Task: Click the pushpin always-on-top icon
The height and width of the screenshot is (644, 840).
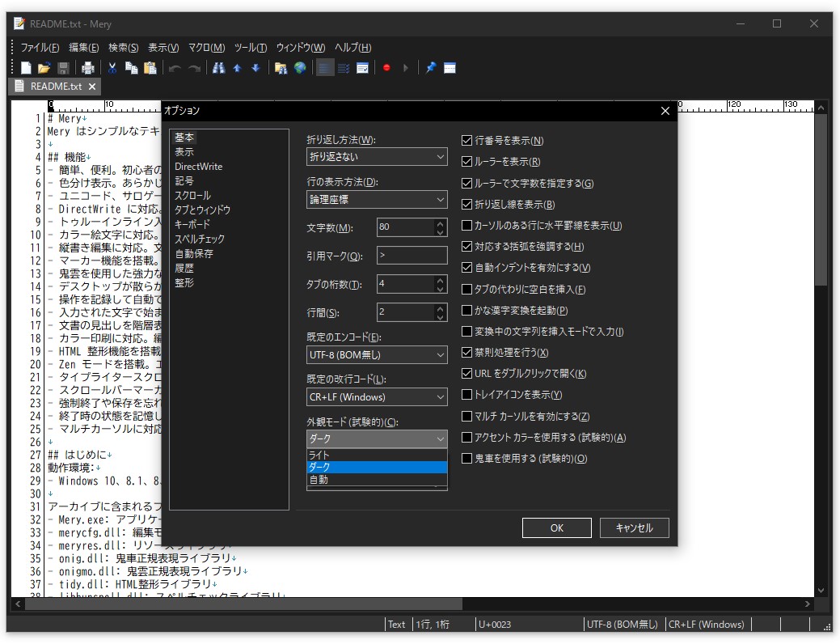Action: click(x=431, y=68)
